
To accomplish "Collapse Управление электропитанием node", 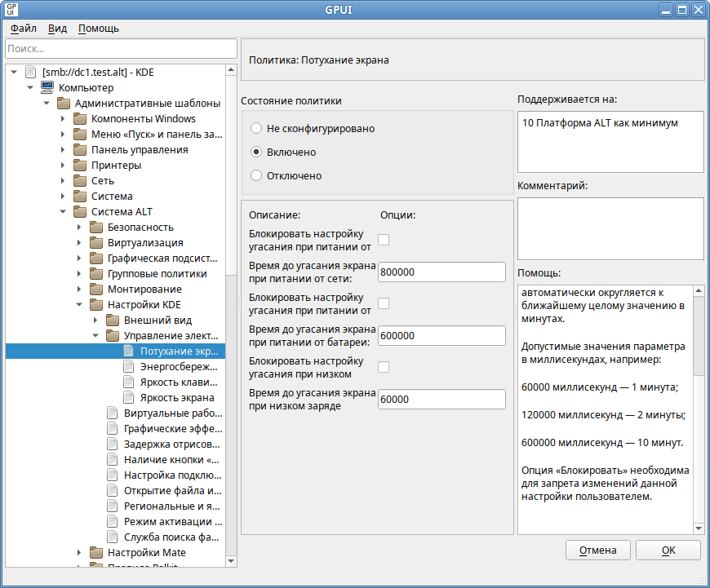I will coord(95,335).
